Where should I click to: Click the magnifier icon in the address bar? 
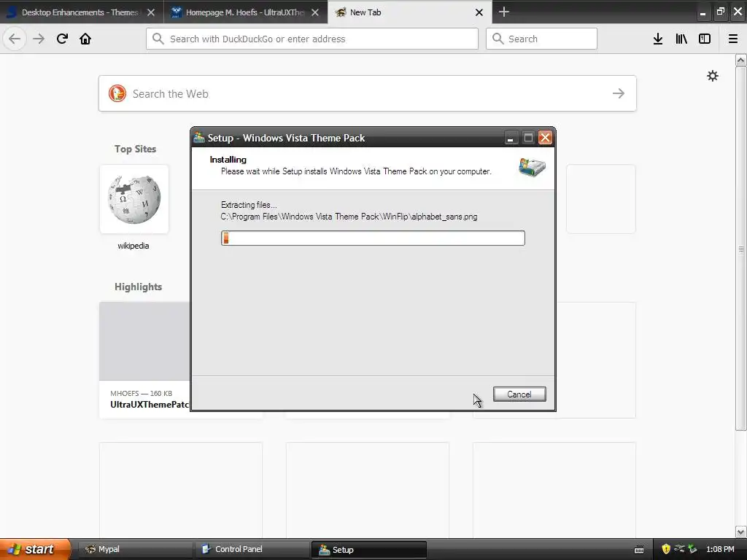(158, 39)
